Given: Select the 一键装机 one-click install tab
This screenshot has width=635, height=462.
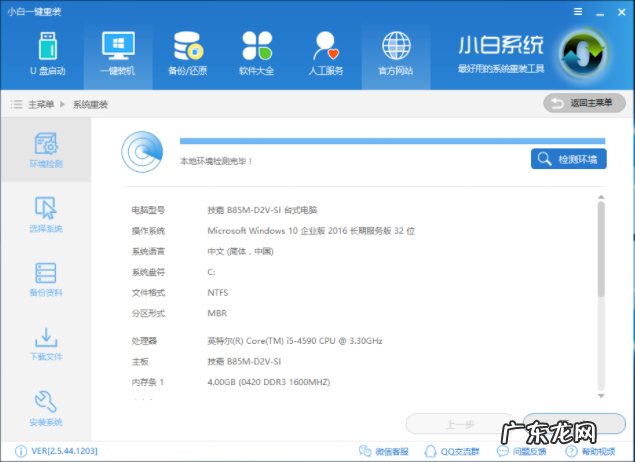Looking at the screenshot, I should click(118, 55).
